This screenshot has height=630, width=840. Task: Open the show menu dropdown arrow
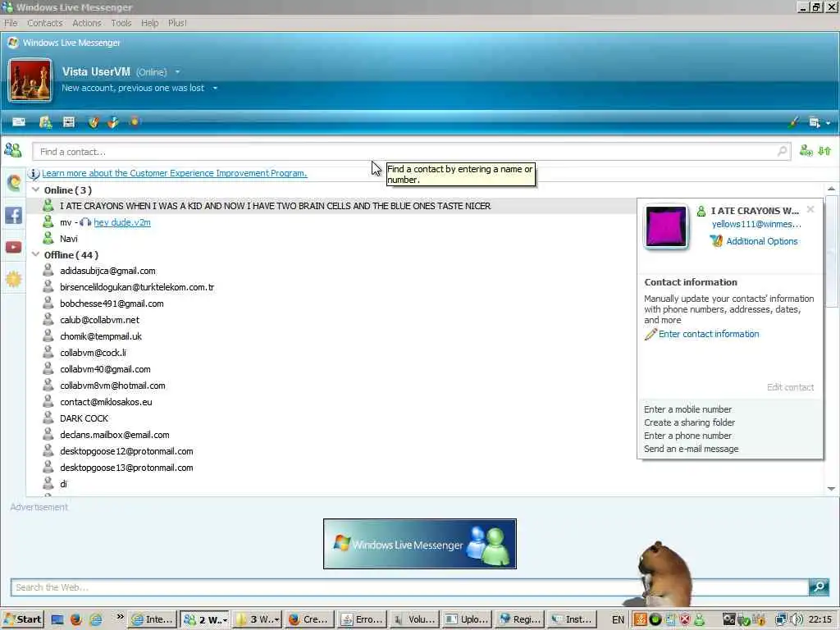829,123
